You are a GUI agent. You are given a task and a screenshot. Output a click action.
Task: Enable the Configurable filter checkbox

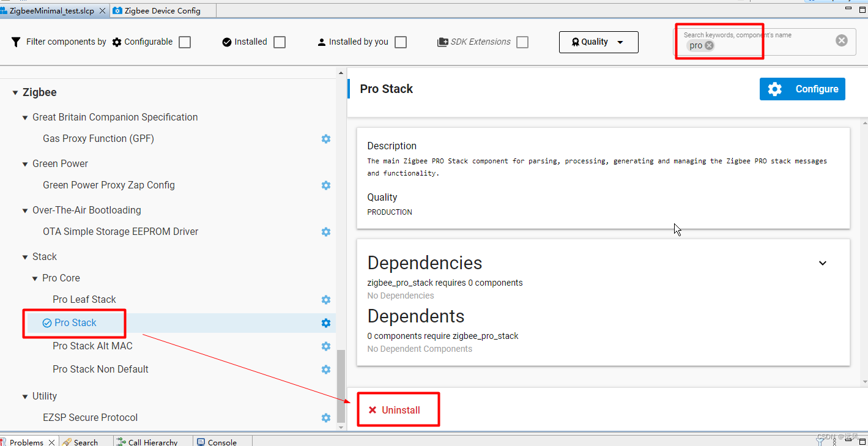(186, 42)
